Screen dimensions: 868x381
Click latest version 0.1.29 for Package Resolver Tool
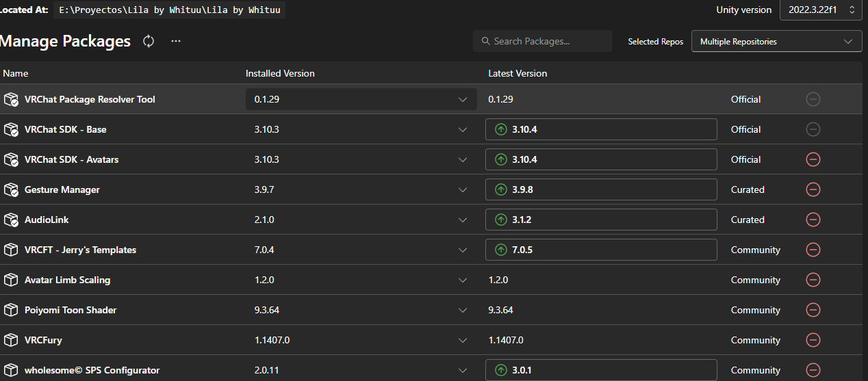[500, 99]
